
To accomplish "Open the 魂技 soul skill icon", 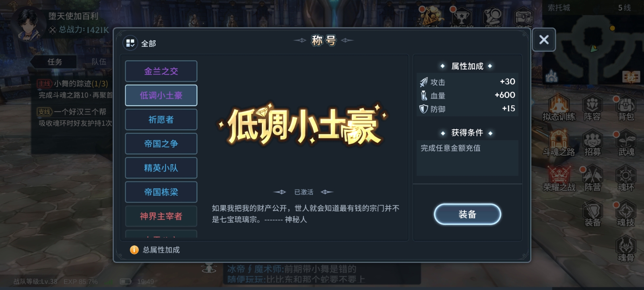I will point(626,214).
